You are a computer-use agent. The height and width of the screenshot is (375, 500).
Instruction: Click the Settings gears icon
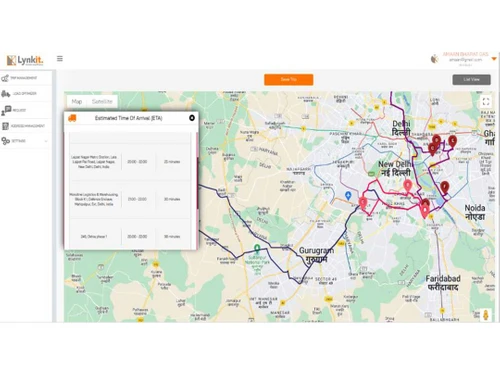point(5,141)
